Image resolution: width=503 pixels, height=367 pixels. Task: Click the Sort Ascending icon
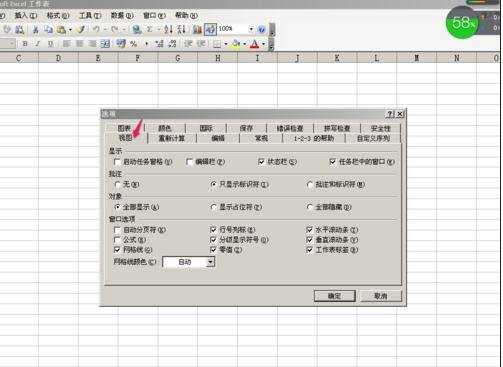coord(168,30)
